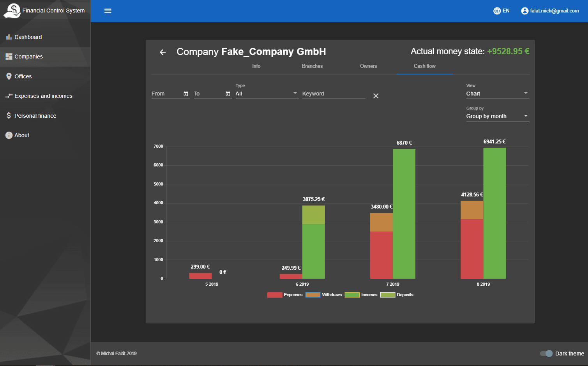
Task: Click the Dashboard bar chart icon
Action: (x=9, y=37)
